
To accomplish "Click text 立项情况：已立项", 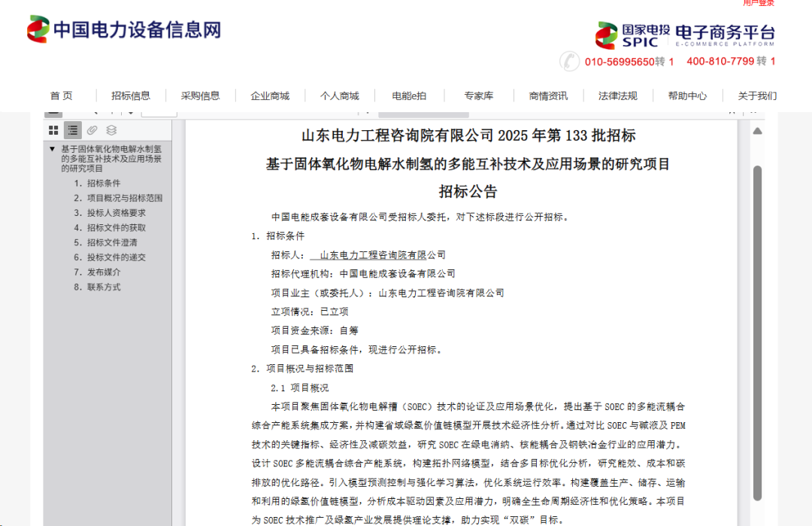I will click(310, 312).
